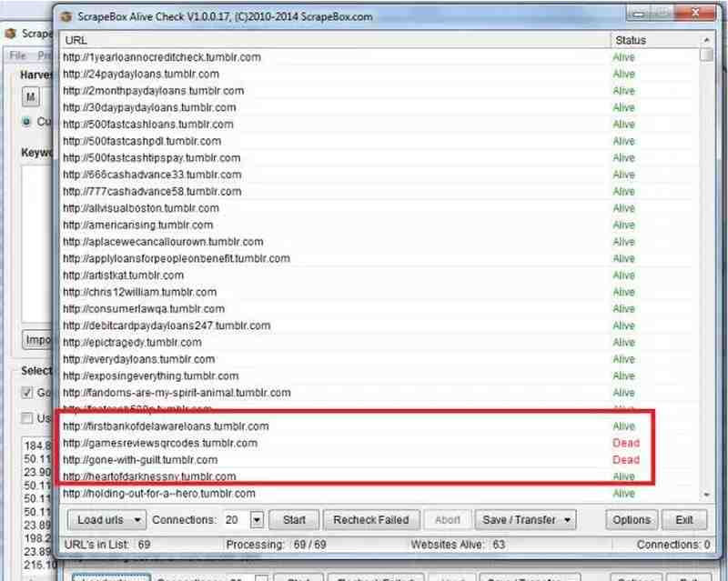Start the alive check
Viewport: 728px width, 581px height.
click(294, 520)
